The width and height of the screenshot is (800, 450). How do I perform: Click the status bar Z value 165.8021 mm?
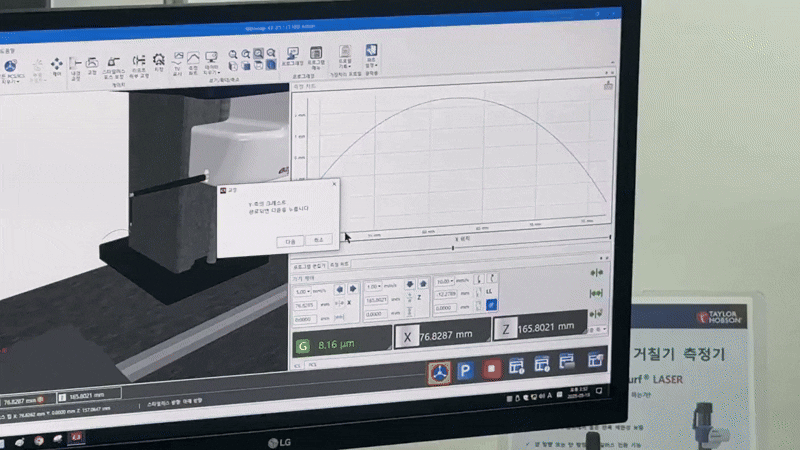coord(88,396)
